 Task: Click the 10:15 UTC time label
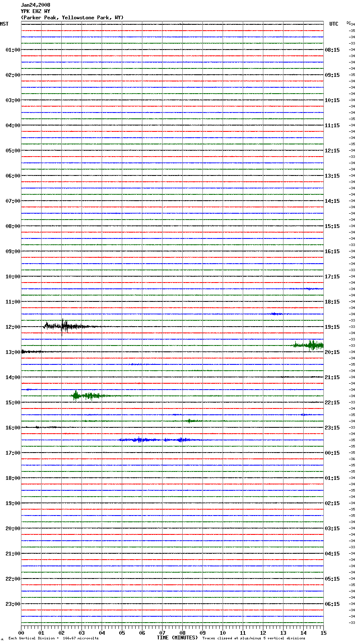(332, 100)
